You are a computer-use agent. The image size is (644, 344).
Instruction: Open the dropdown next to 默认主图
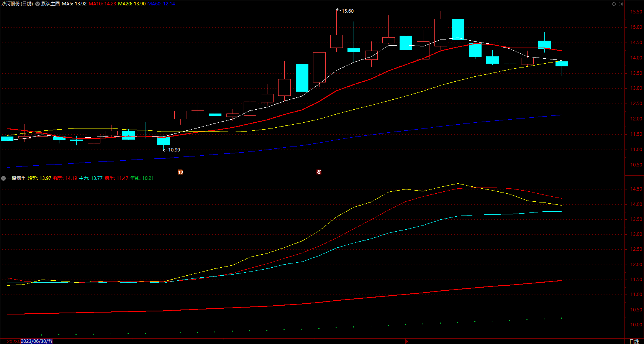point(38,4)
